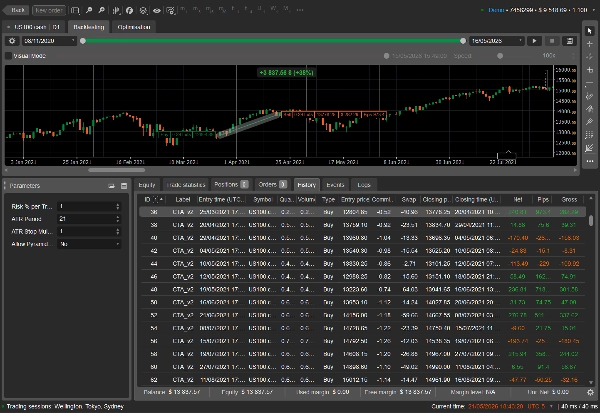This screenshot has width=600, height=413.
Task: Open the chart type candlestick icon
Action: pos(116,10)
